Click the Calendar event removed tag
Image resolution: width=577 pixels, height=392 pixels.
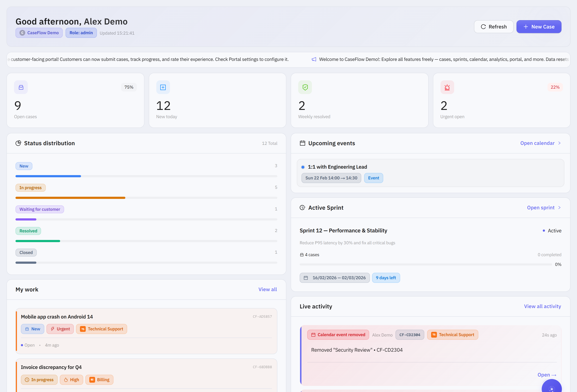[x=338, y=335]
